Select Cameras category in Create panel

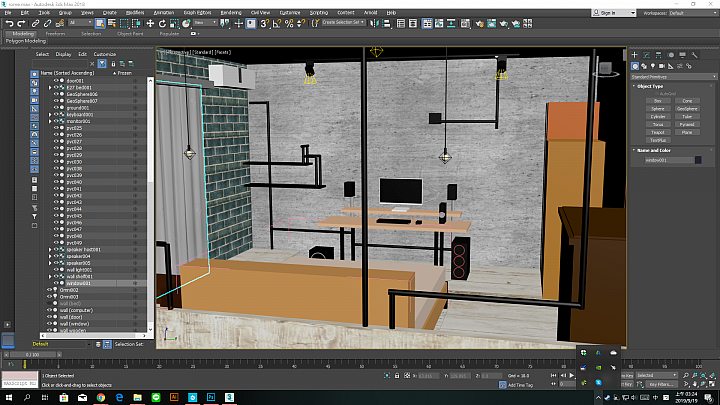pos(662,66)
